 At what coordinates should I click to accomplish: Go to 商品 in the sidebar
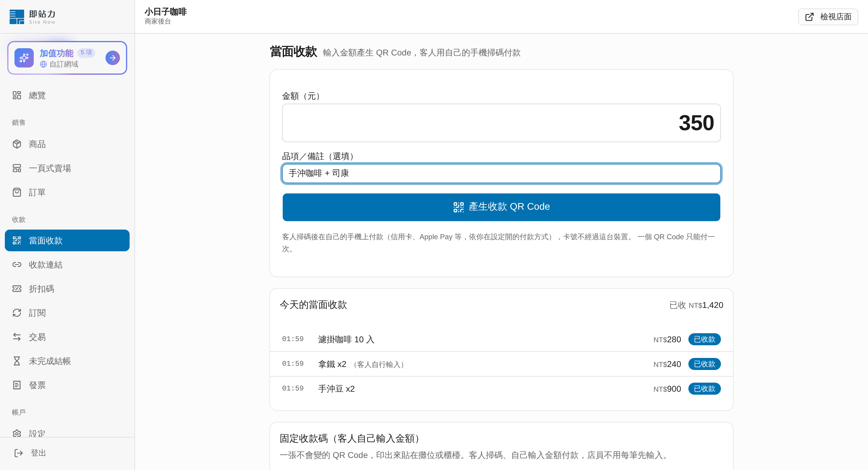click(67, 144)
